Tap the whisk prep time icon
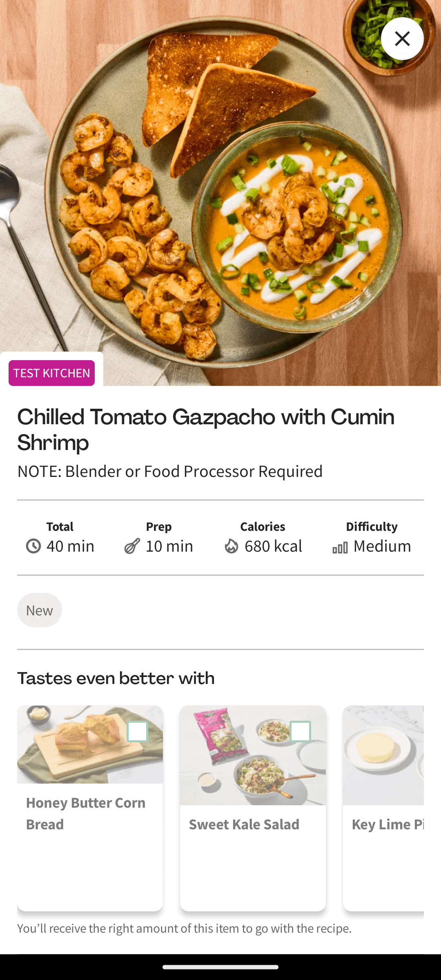Screen dimensions: 441x980 (x=132, y=546)
